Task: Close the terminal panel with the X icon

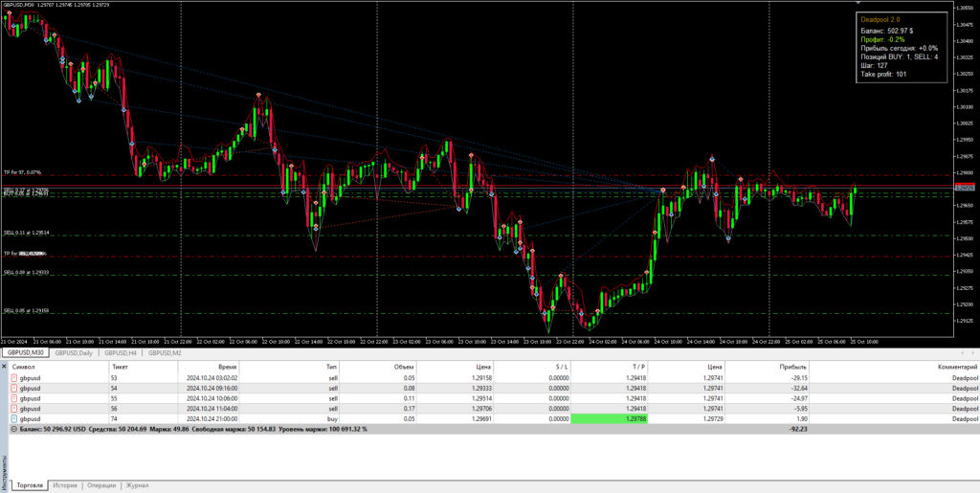Action: [x=4, y=366]
